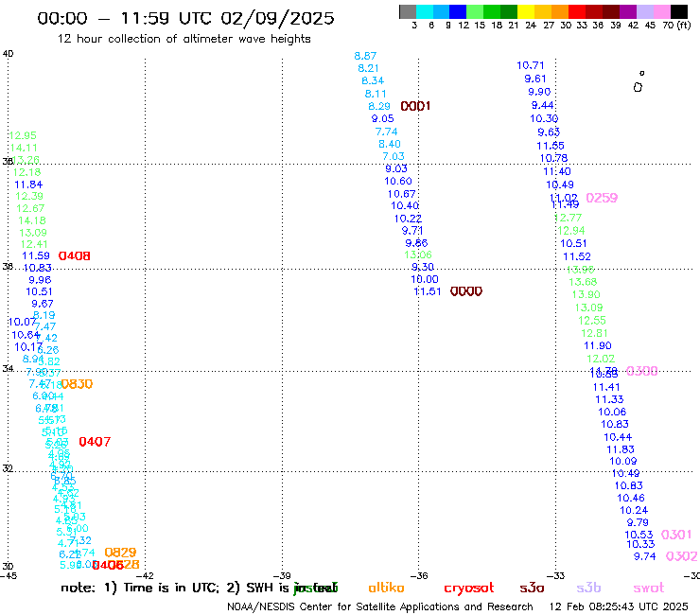Click the wave height value 9.96
The height and width of the screenshot is (615, 700).
click(x=40, y=280)
